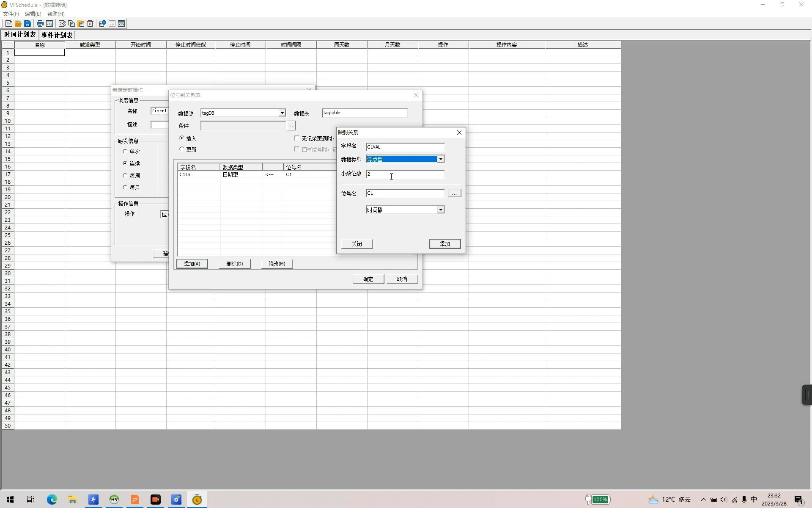Viewport: 812px width, 508px height.
Task: Click the 触发类型 column header
Action: pyautogui.click(x=90, y=44)
